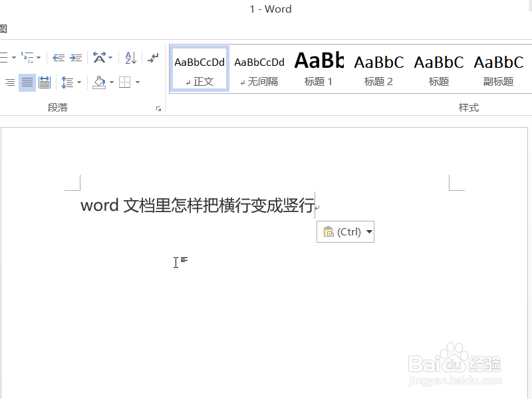This screenshot has height=399, width=532.
Task: Apply paragraph shading paint bucket
Action: 99,82
